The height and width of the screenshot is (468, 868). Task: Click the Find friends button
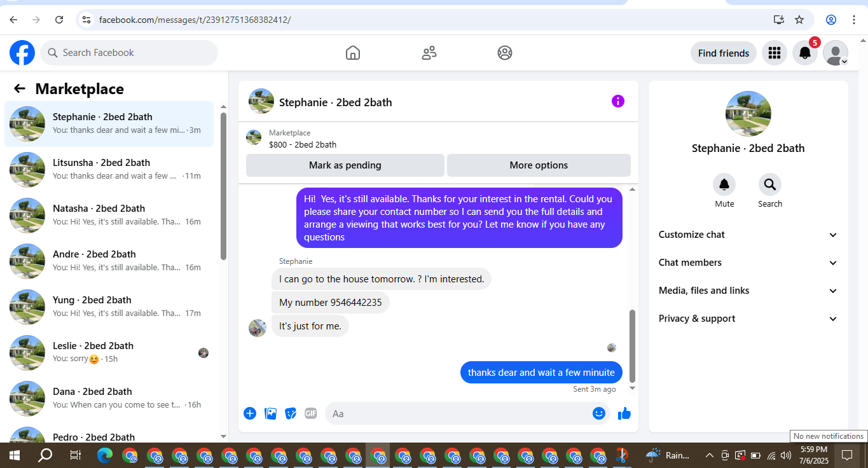coord(724,53)
